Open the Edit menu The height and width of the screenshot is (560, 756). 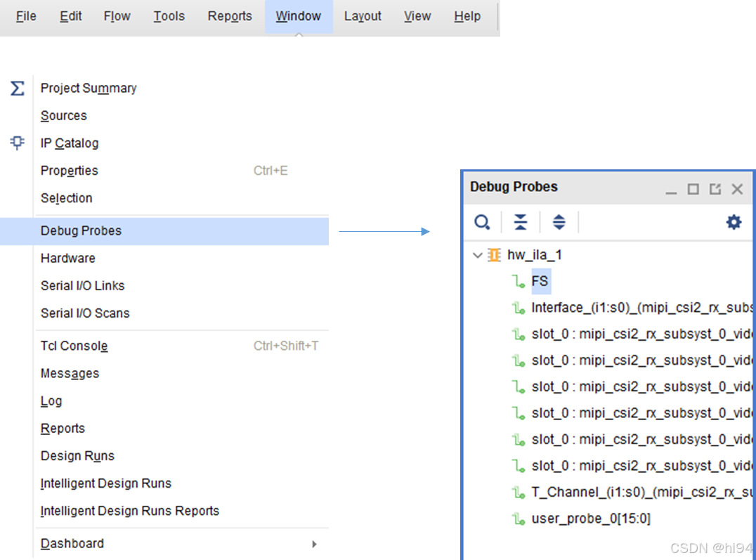point(70,16)
